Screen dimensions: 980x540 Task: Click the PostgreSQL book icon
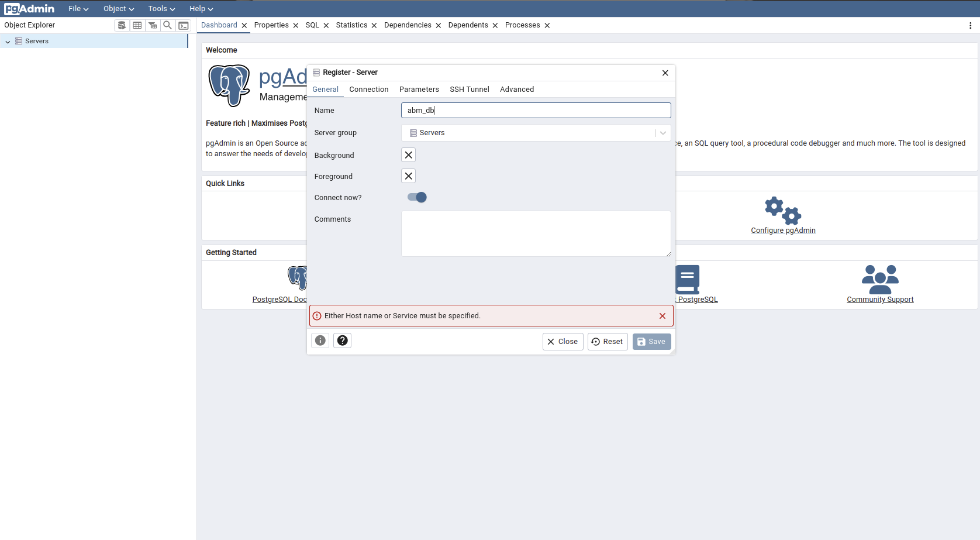(x=687, y=280)
